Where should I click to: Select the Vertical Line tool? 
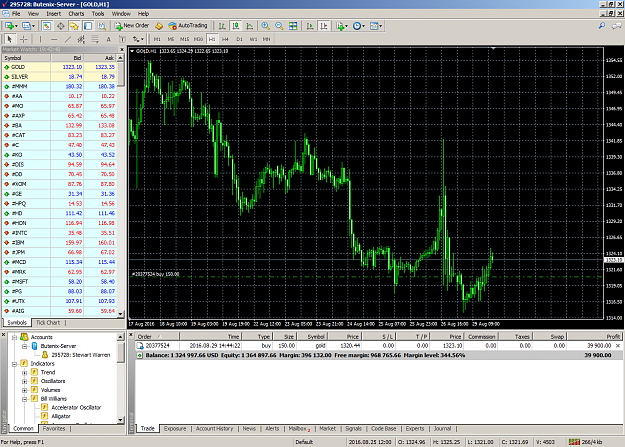[40, 39]
